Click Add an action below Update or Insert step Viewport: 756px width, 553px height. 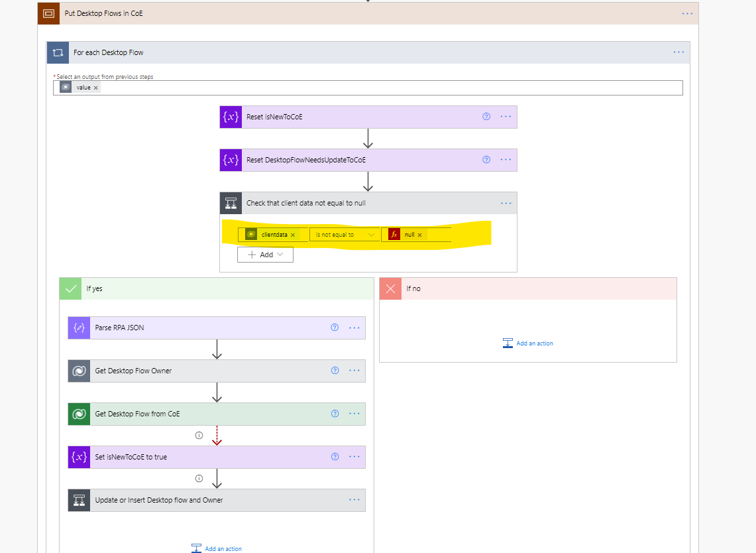(216, 548)
